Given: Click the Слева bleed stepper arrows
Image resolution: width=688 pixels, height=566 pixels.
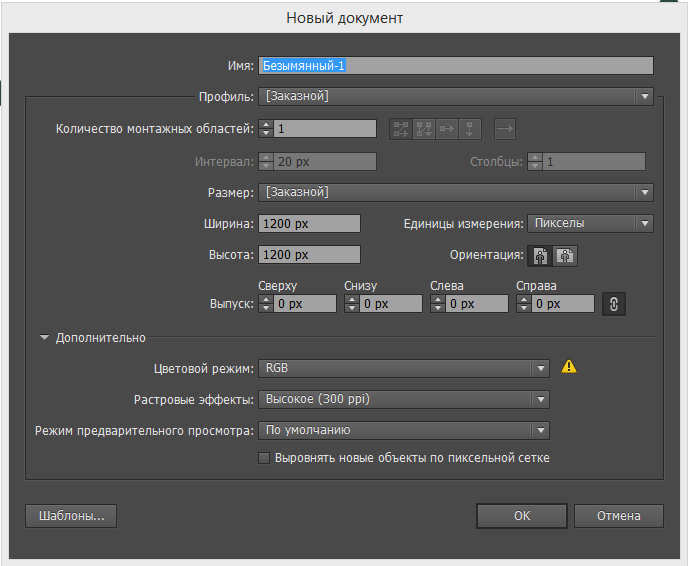Looking at the screenshot, I should [438, 304].
